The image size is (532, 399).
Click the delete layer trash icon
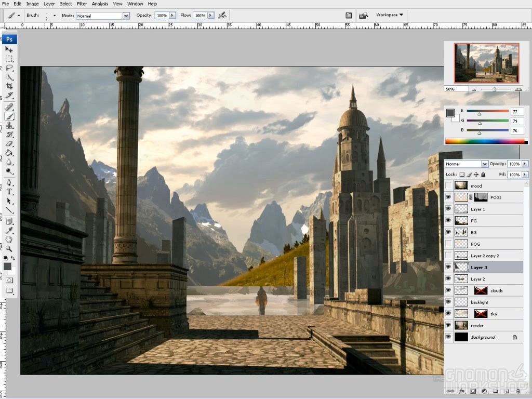518,391
